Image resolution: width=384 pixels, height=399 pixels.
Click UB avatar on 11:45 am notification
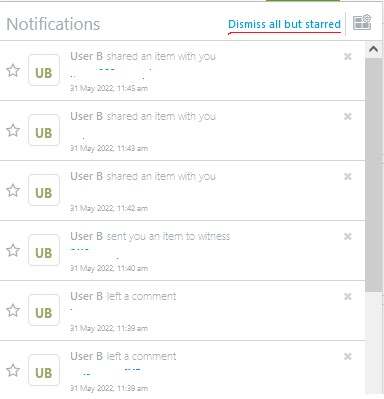coord(44,70)
